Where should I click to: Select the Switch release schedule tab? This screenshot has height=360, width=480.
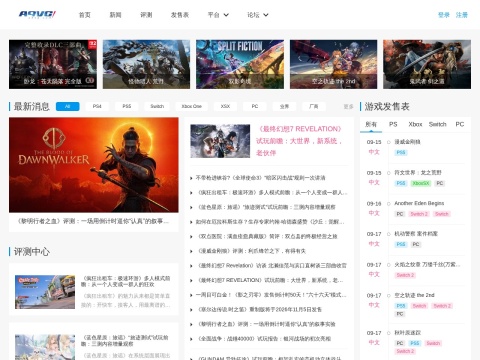(437, 124)
